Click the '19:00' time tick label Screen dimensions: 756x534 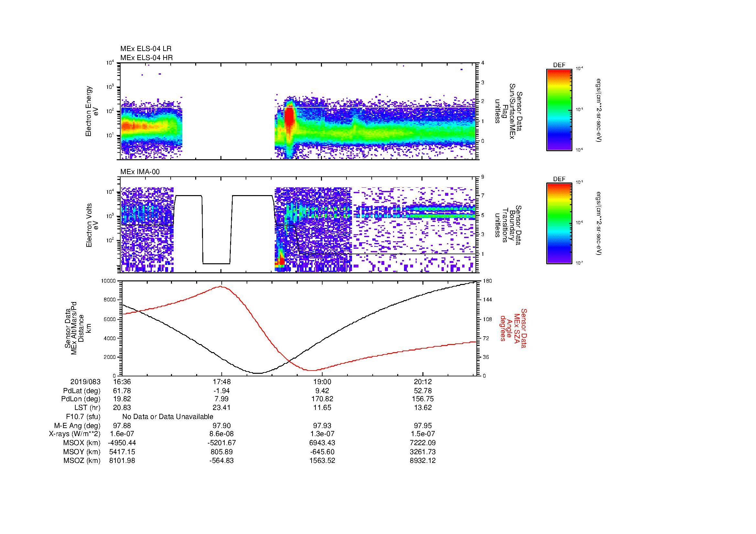[x=322, y=382]
